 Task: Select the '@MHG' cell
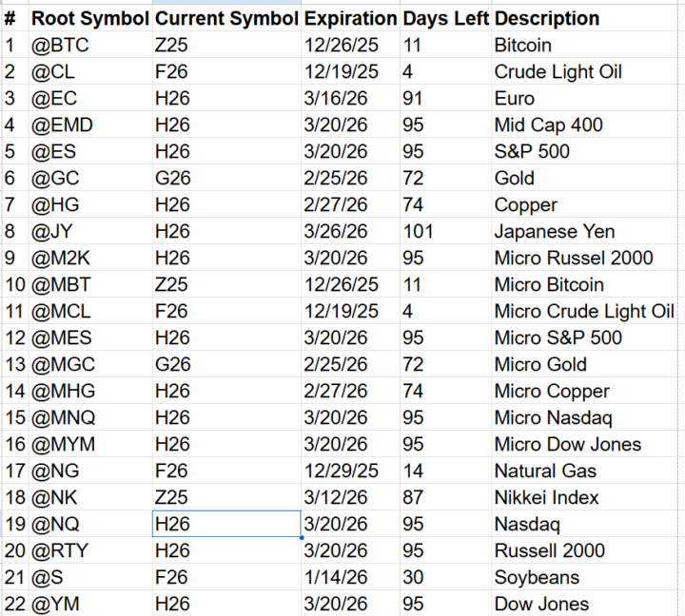(90, 391)
